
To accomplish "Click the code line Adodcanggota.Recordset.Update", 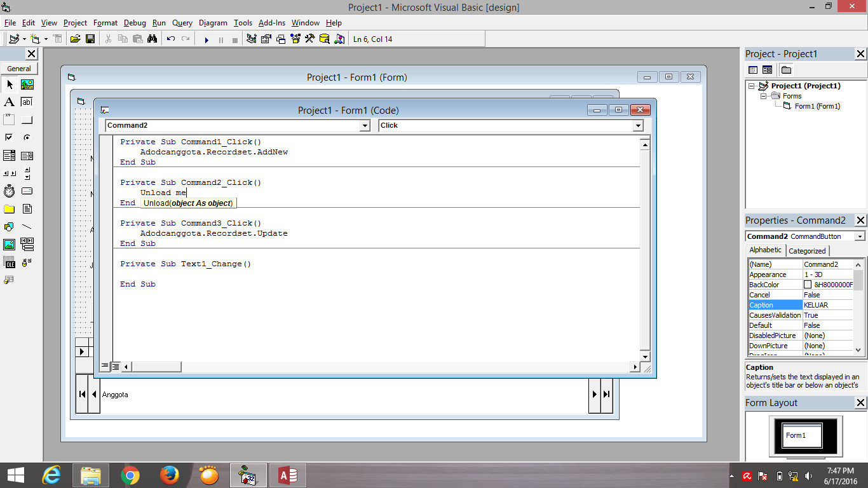I will point(214,233).
